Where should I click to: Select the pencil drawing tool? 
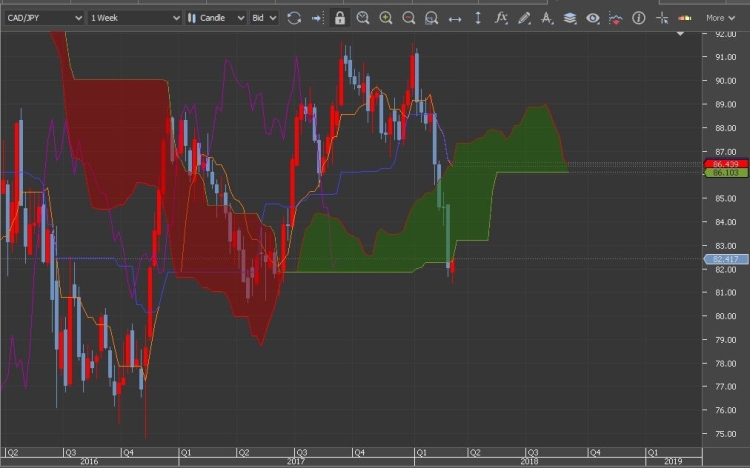pos(524,18)
